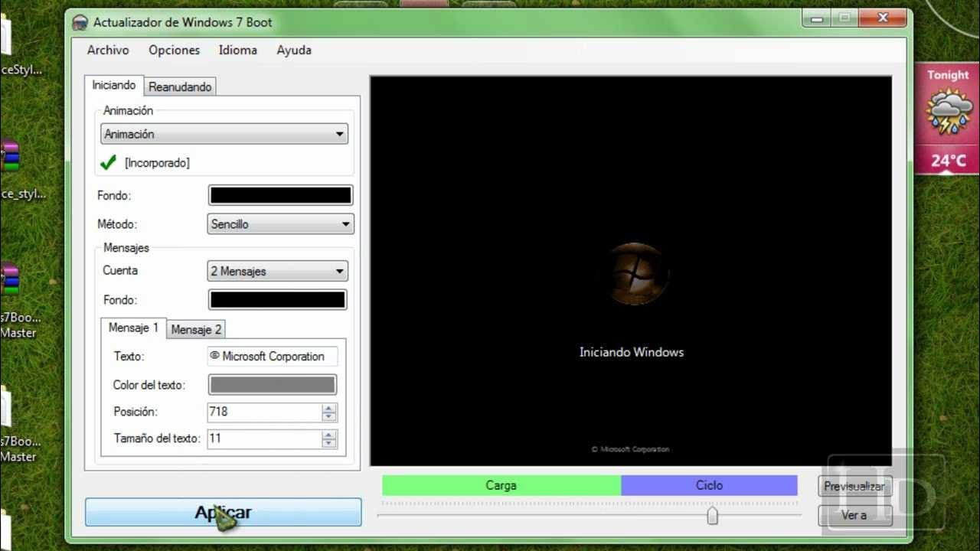Pick the Color del texto swatch
Screen dimensions: 980x551
273,385
